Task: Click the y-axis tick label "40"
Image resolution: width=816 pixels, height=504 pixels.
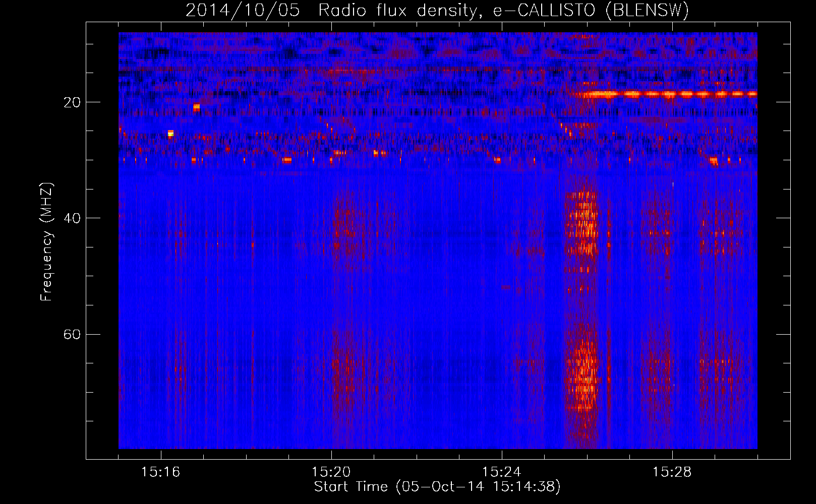Action: click(73, 218)
